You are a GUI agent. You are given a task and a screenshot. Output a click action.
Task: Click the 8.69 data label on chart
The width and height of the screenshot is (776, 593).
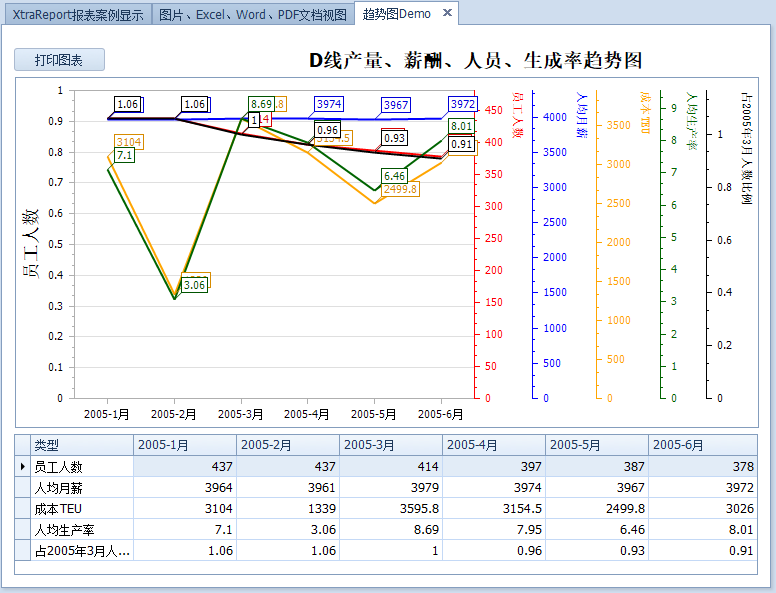(261, 104)
